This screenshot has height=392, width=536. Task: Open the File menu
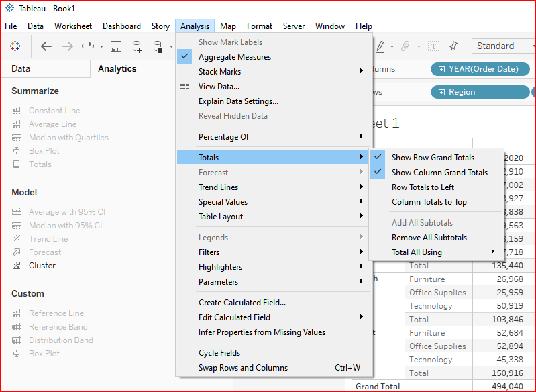coord(11,26)
